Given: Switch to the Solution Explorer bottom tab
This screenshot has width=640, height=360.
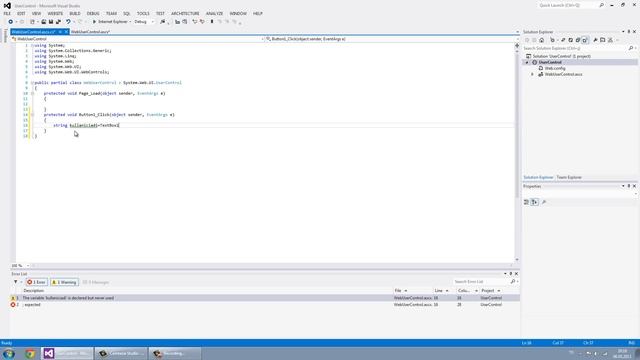Looking at the screenshot, I should coord(538,178).
